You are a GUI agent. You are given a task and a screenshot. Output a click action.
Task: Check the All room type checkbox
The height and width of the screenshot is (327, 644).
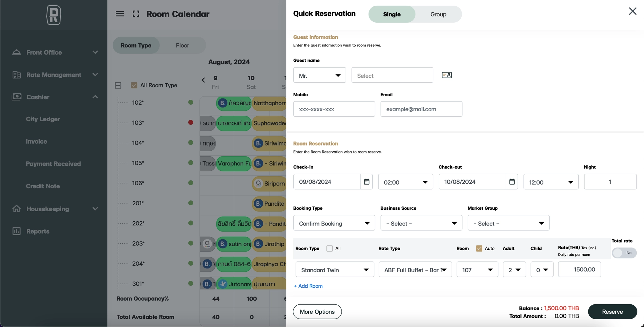pos(330,248)
